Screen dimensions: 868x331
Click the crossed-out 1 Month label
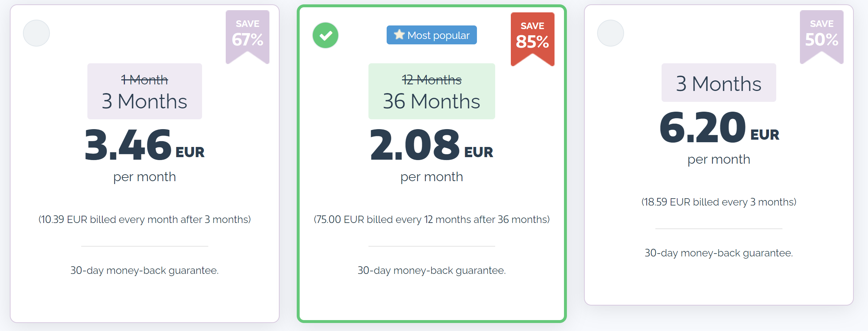click(x=145, y=80)
